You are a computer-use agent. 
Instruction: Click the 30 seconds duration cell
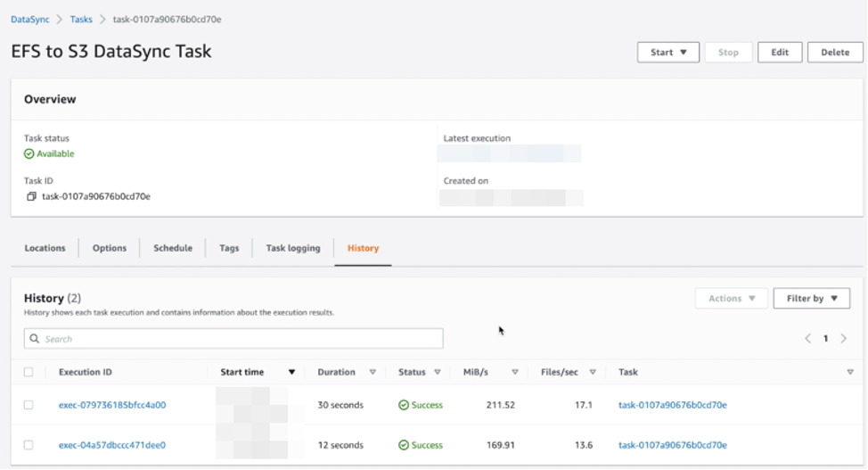click(x=340, y=405)
